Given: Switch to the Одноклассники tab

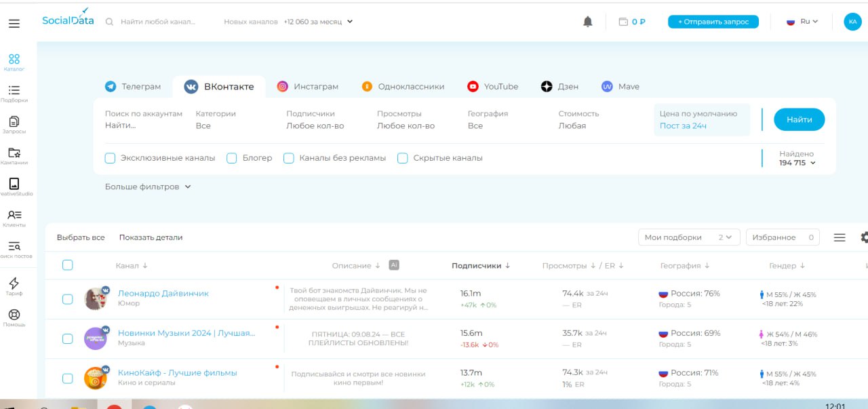Looking at the screenshot, I should coord(403,87).
